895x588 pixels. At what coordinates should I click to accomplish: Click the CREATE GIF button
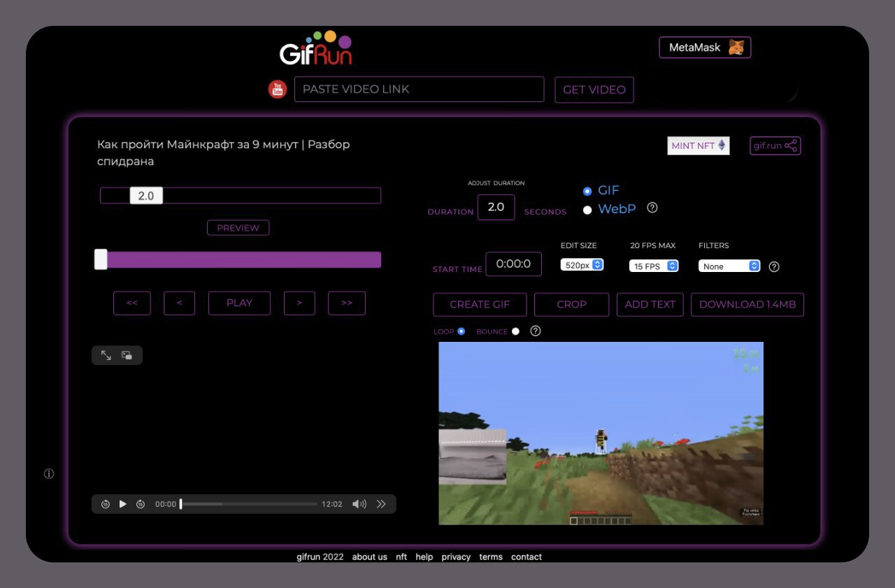click(x=480, y=304)
